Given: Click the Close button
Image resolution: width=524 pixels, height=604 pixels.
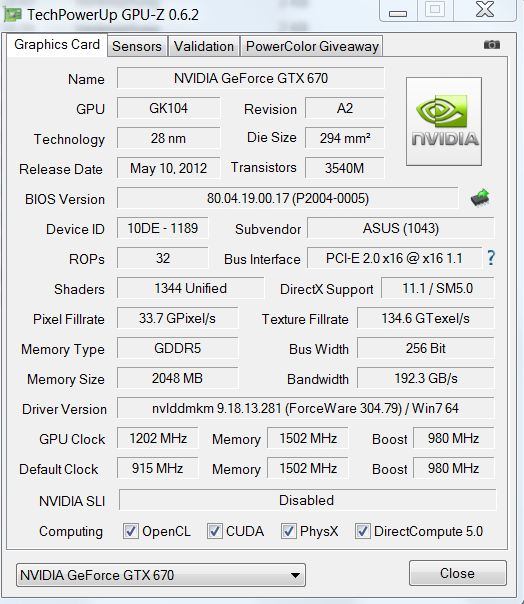Looking at the screenshot, I should point(457,573).
